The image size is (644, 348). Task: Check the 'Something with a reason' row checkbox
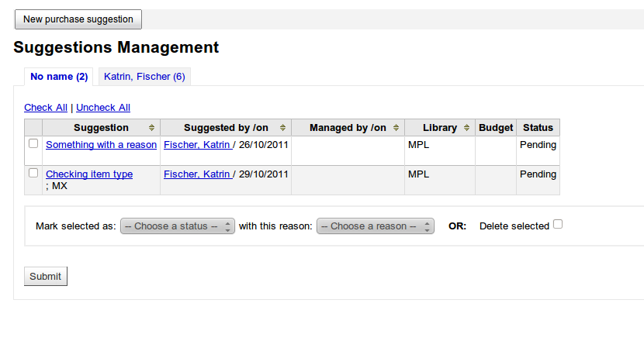(x=33, y=143)
